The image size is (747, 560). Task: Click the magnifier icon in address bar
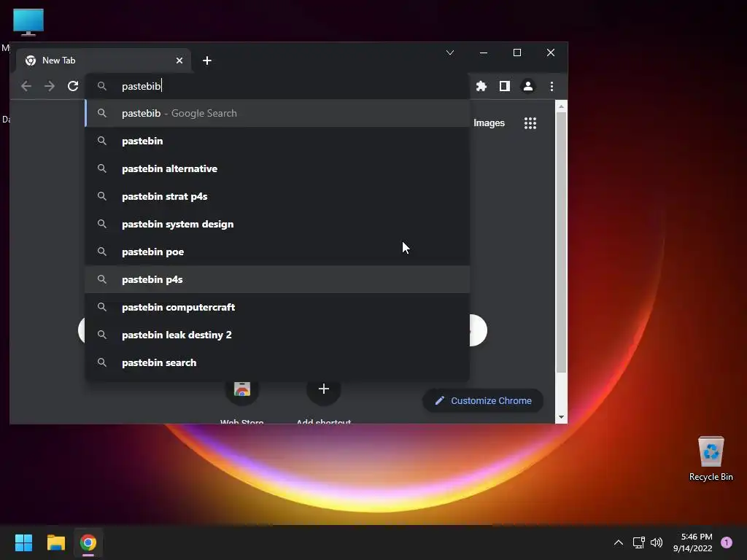click(102, 86)
